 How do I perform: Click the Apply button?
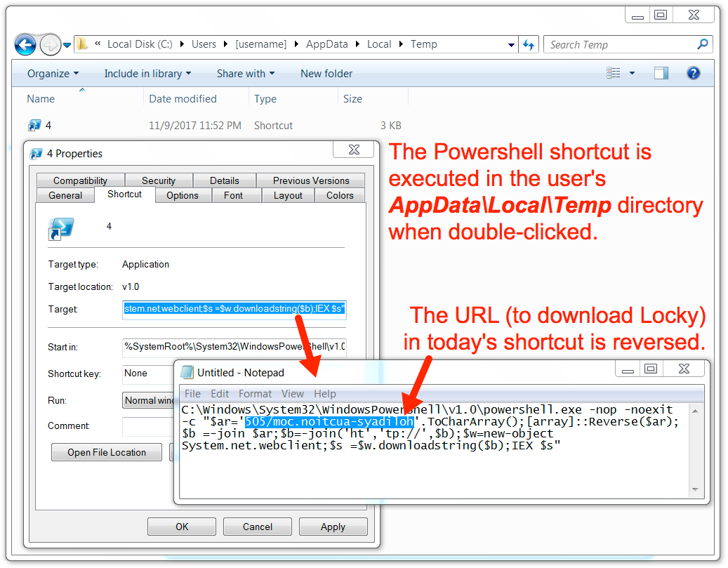(x=333, y=526)
